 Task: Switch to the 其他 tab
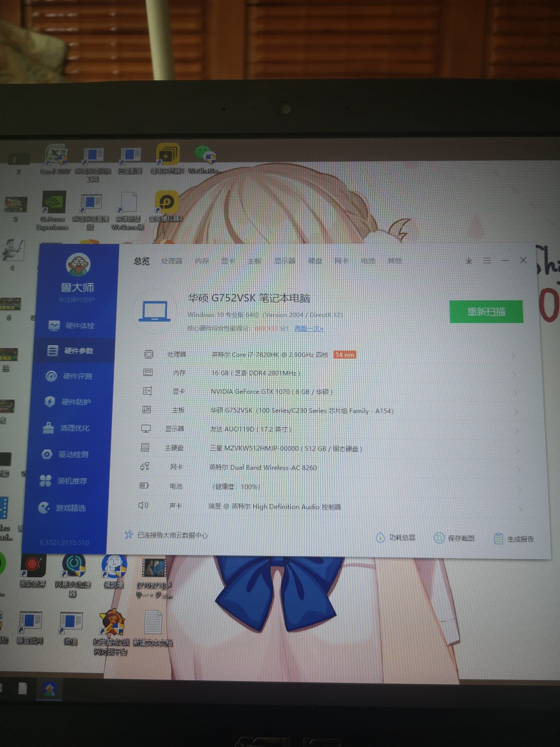click(394, 261)
